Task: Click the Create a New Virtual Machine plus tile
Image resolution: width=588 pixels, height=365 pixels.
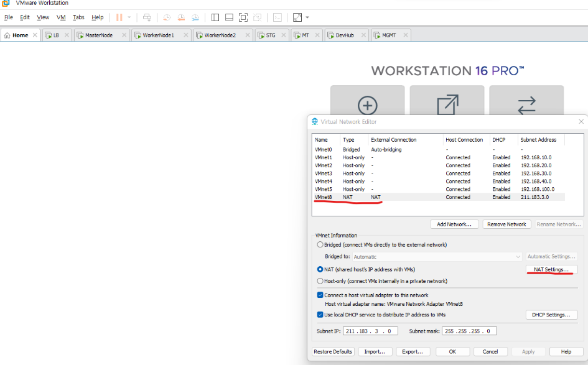Action: pos(368,101)
